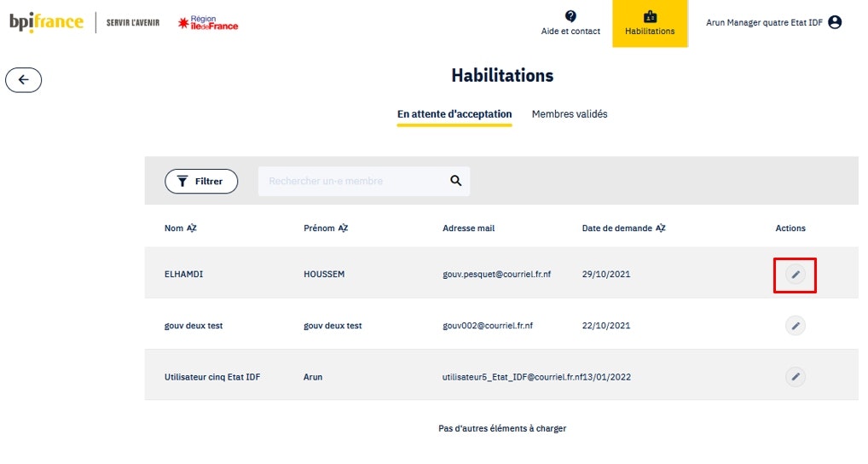This screenshot has height=464, width=868.
Task: Select En attente d'acceptation tab
Action: (x=454, y=114)
